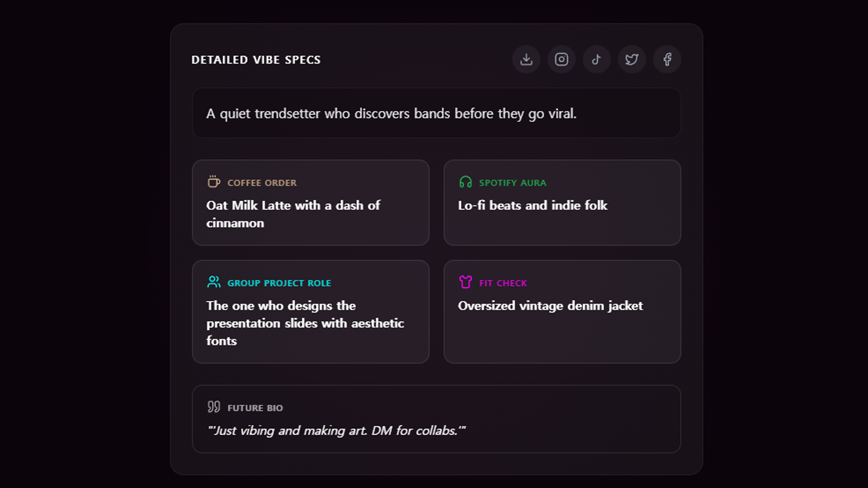Click the Detailed Vibe Specs heading
This screenshot has width=868, height=488.
click(x=256, y=60)
